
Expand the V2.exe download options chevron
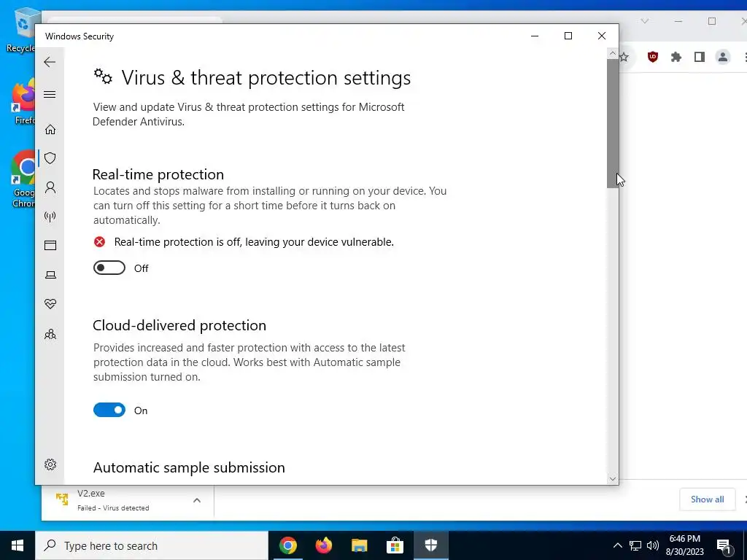197,500
